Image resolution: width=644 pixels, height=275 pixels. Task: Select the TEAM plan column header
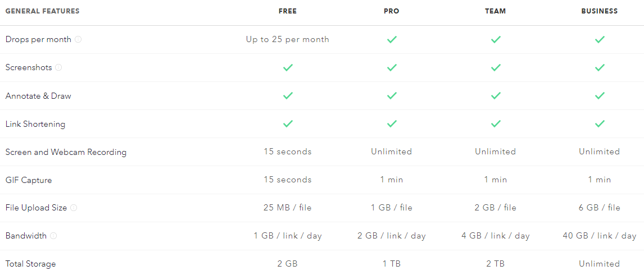495,11
